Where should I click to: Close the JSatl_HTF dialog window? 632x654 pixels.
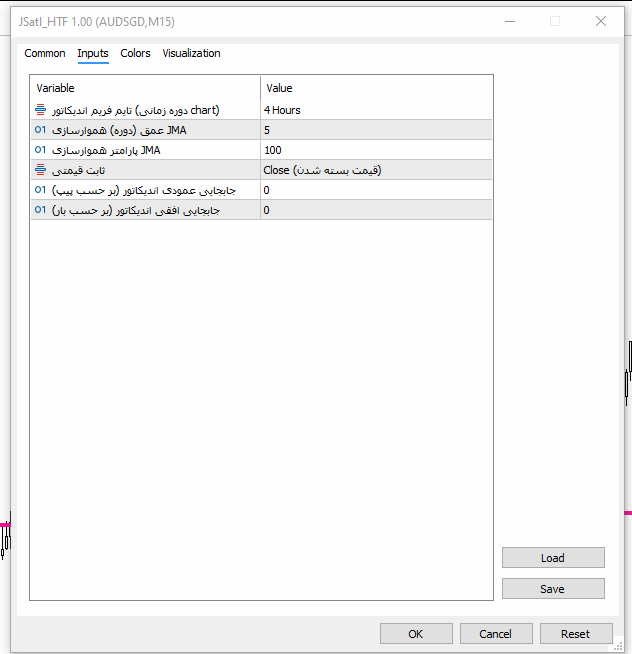pyautogui.click(x=601, y=21)
